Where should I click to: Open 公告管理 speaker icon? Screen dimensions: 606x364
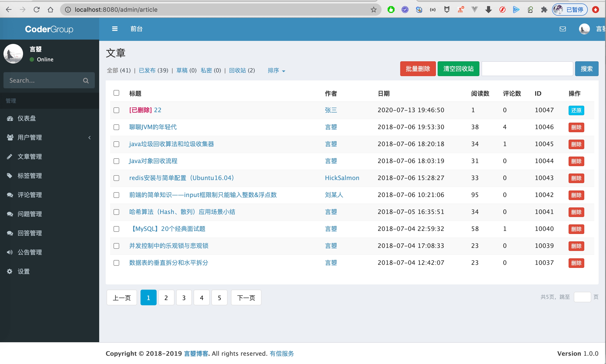10,252
